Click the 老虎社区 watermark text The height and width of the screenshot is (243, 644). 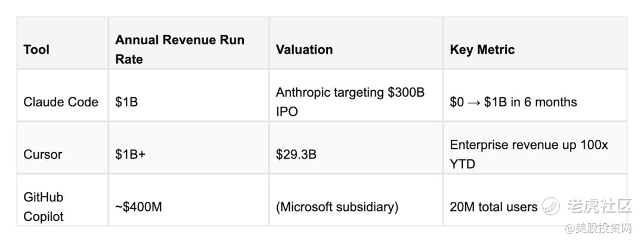click(598, 207)
